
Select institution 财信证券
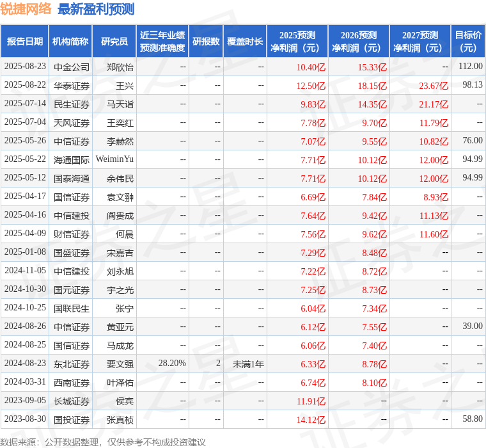(x=72, y=234)
